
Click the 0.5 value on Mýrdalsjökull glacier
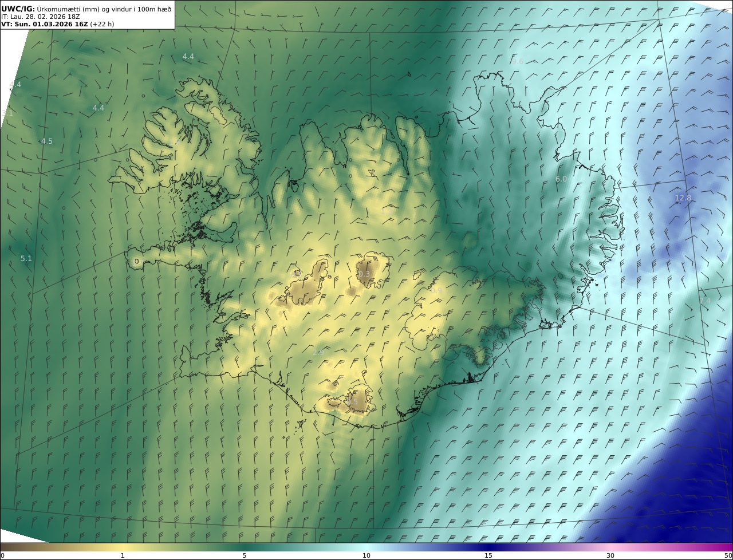pos(352,402)
